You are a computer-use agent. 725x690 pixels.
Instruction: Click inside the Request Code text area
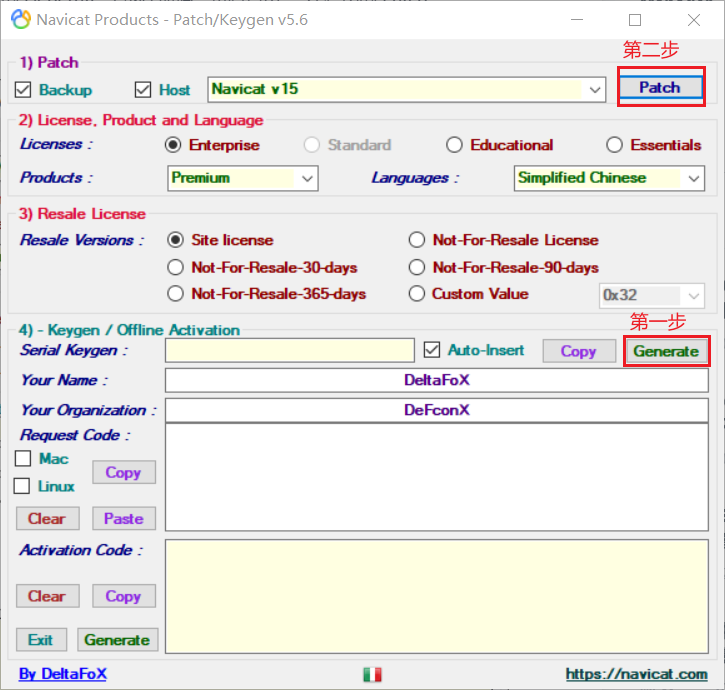[x=436, y=477]
